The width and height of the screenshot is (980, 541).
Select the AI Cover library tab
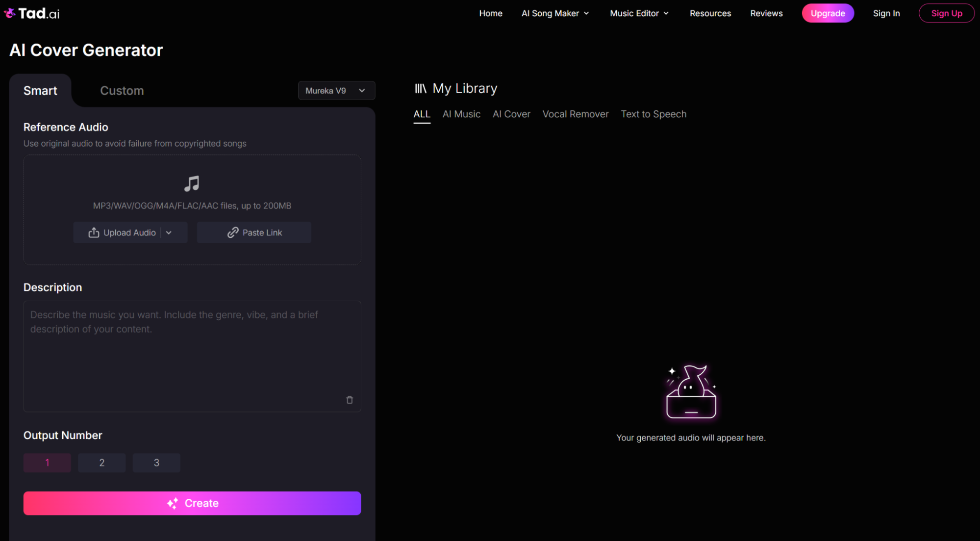(511, 114)
